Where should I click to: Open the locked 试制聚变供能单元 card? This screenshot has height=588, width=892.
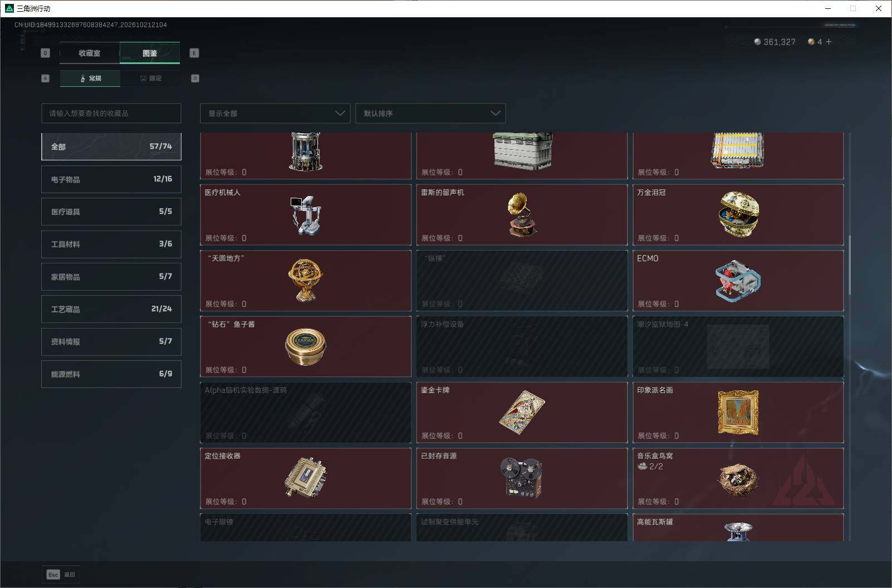pos(522,527)
